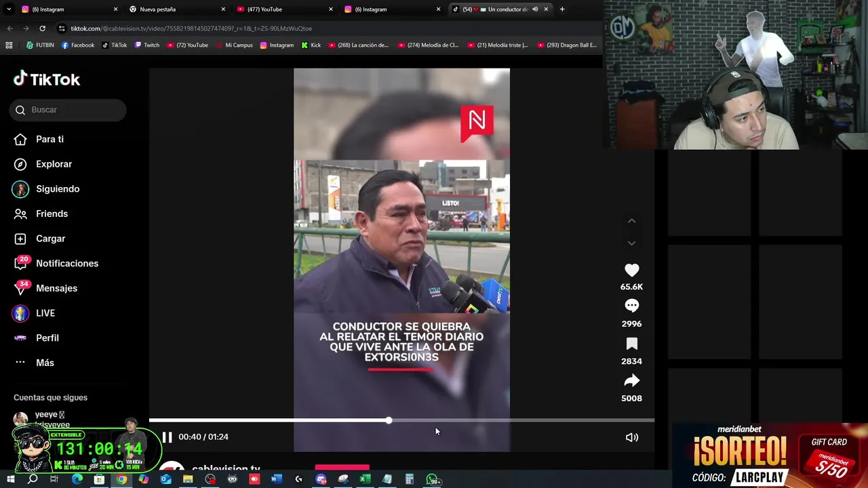Screen dimensions: 868x488
Task: Seek along the video progress bar
Action: (401, 420)
